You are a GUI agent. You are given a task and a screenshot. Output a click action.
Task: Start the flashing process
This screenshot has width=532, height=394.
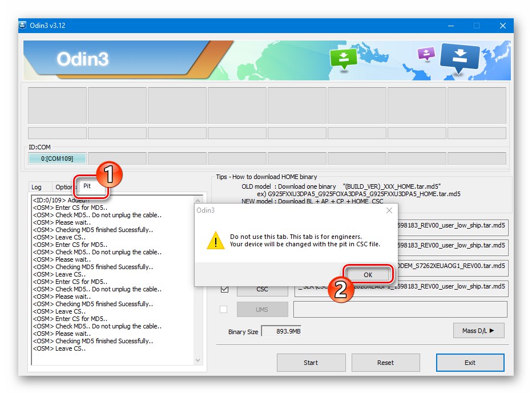point(311,363)
